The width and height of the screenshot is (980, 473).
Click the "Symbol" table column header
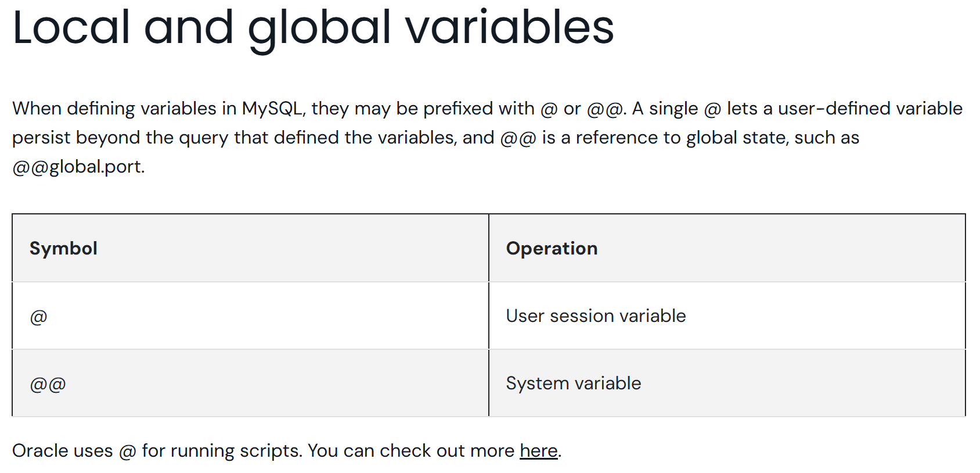63,249
